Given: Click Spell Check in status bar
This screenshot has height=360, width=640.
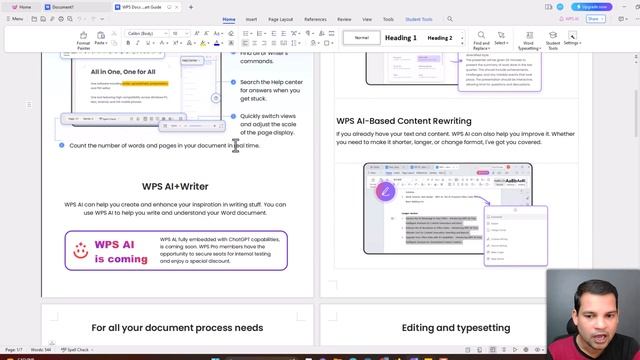Looking at the screenshot, I should click(77, 350).
